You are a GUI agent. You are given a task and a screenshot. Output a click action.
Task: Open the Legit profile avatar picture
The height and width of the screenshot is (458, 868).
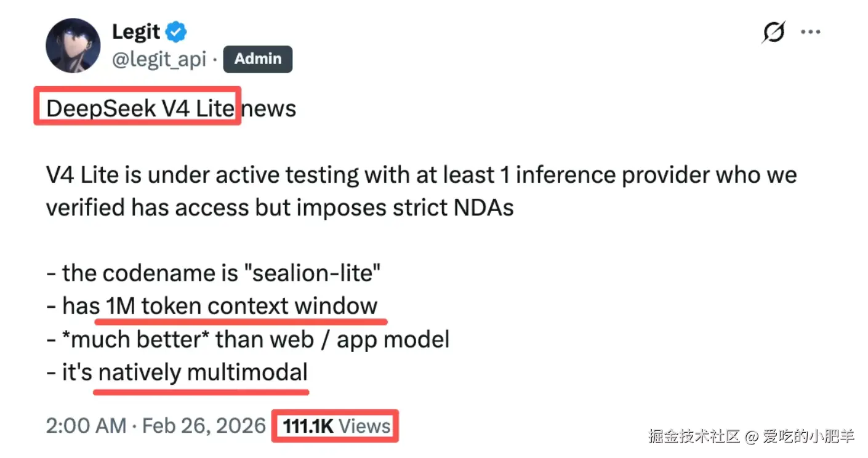point(73,46)
